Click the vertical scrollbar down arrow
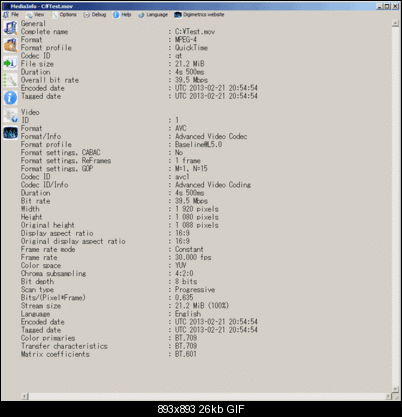 coord(395,389)
